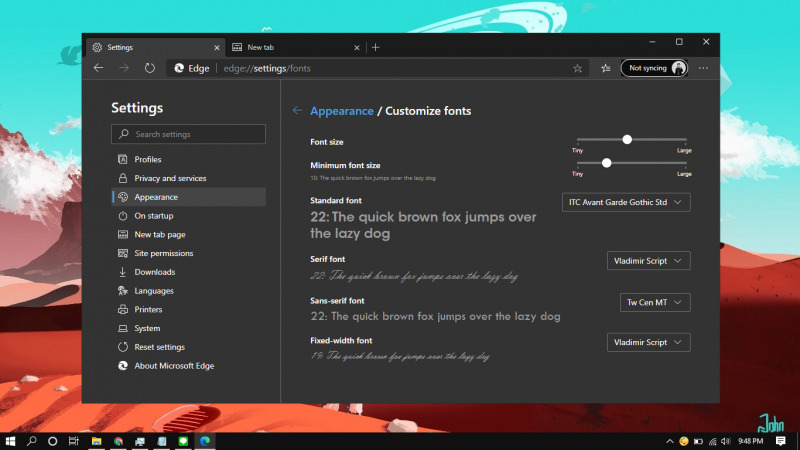Follow the Appearance breadcrumb link
Image resolution: width=800 pixels, height=450 pixels.
pyautogui.click(x=342, y=111)
